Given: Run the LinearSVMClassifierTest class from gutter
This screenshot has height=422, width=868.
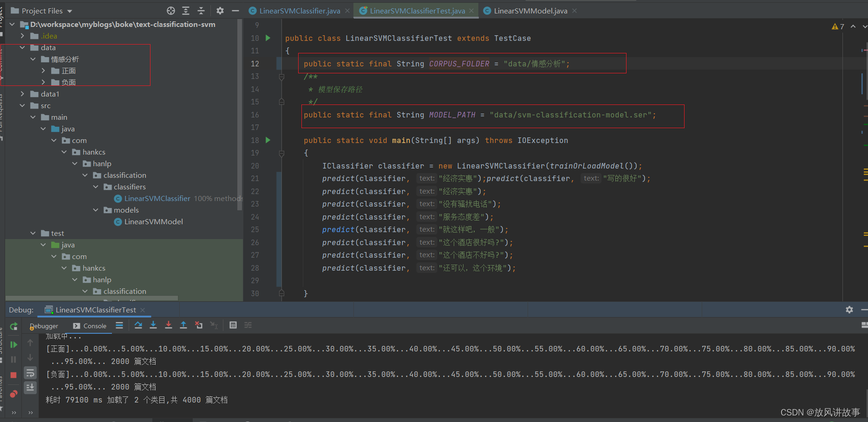Looking at the screenshot, I should [x=268, y=38].
